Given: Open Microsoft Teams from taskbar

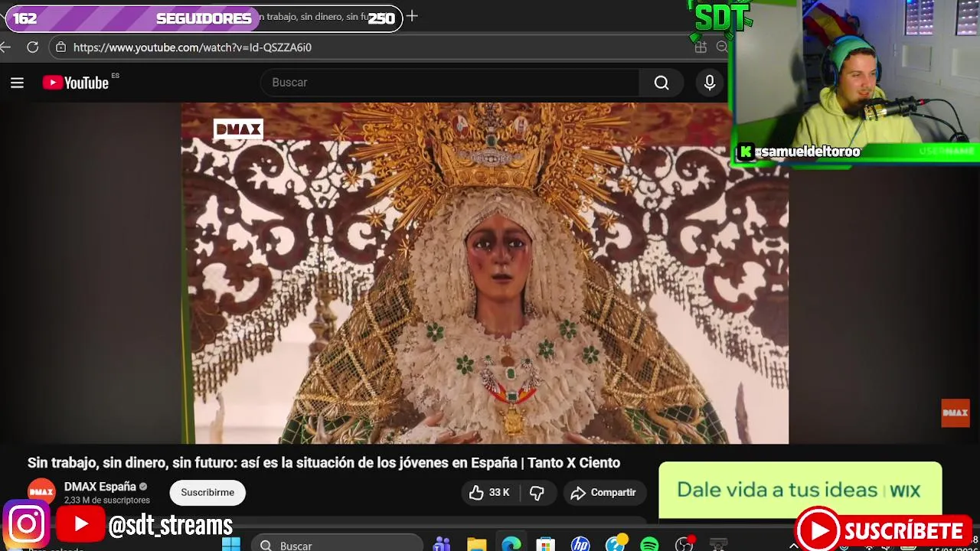Looking at the screenshot, I should click(442, 545).
